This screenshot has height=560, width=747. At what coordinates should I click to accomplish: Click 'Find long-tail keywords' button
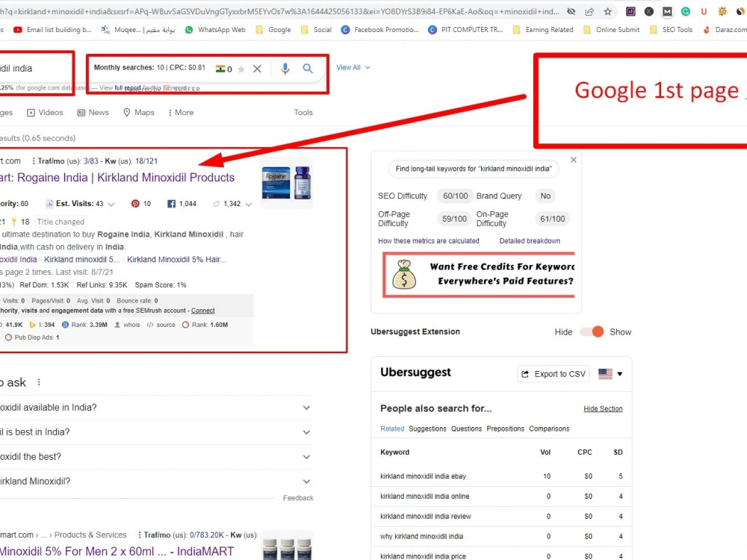pyautogui.click(x=474, y=169)
